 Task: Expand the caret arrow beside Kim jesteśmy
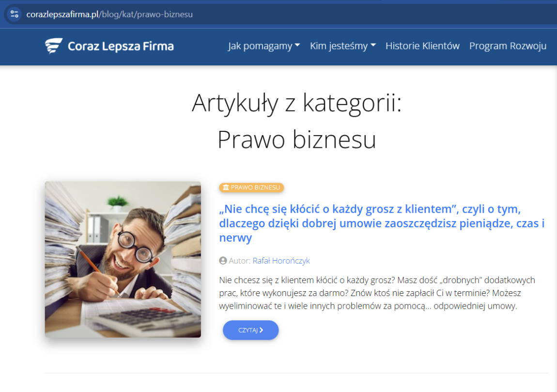click(x=373, y=46)
